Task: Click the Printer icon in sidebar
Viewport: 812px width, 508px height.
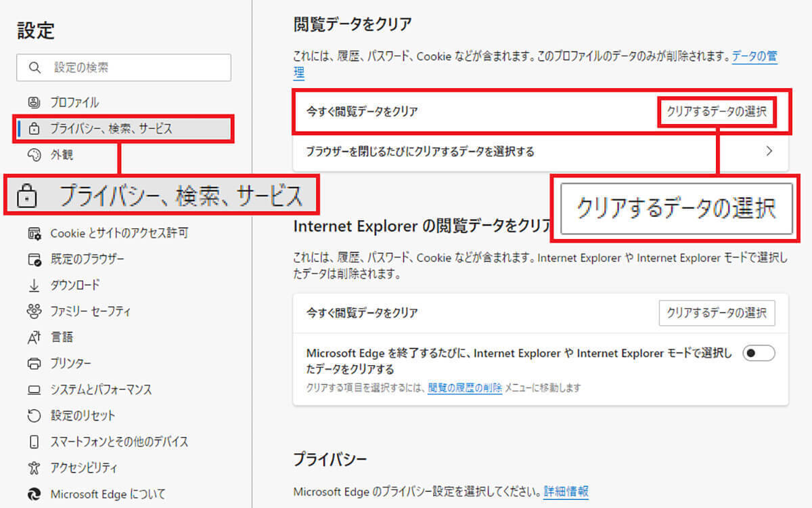Action: (x=34, y=364)
